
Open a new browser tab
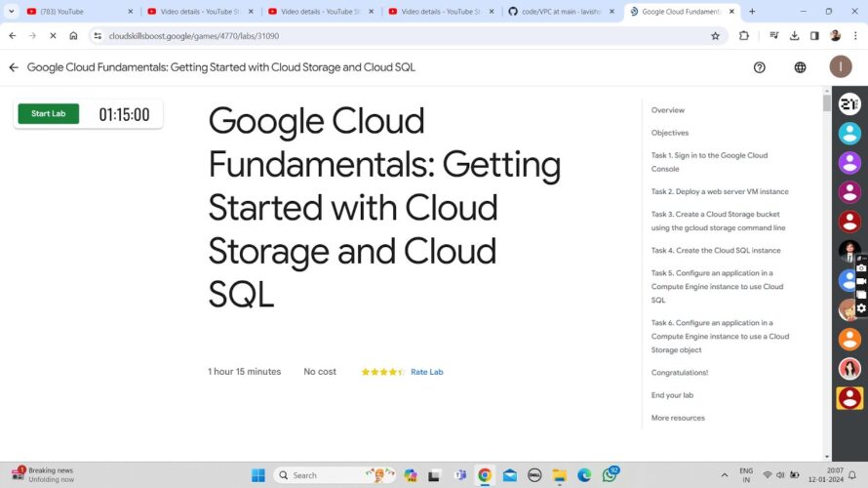752,12
